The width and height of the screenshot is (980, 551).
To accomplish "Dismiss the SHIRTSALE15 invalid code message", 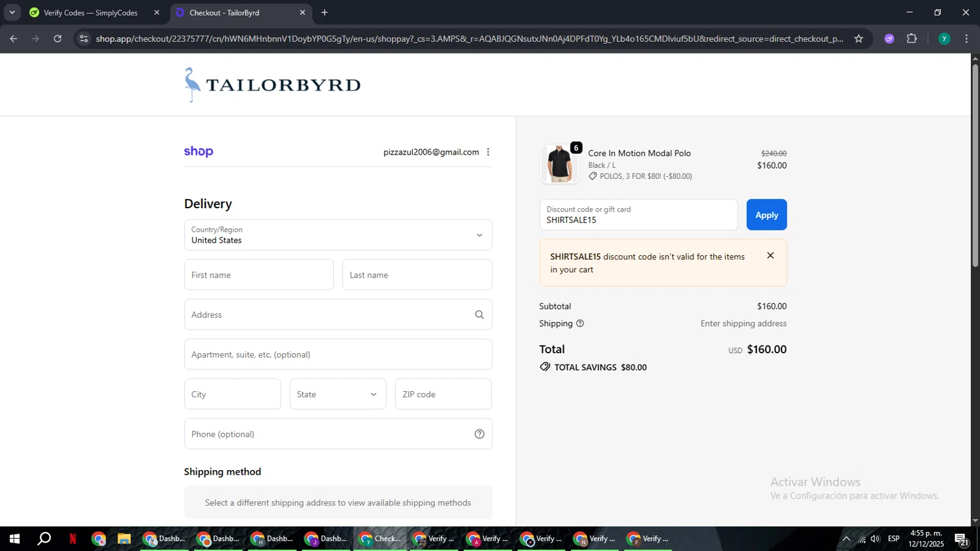I will 770,256.
